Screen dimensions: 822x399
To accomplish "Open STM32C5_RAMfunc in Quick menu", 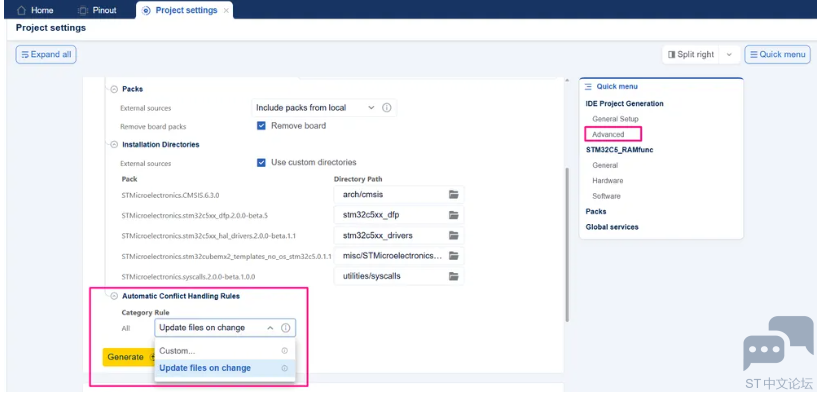I will coord(619,150).
